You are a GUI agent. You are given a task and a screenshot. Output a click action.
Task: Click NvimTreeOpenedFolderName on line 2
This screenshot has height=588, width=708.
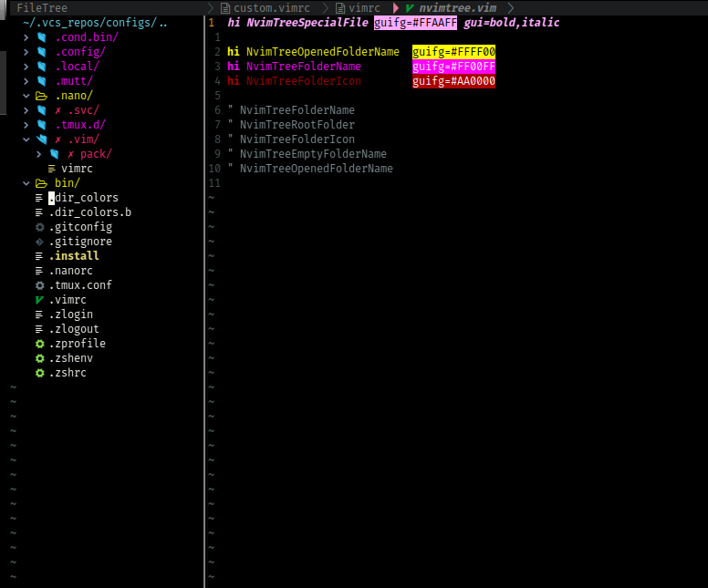tap(323, 52)
